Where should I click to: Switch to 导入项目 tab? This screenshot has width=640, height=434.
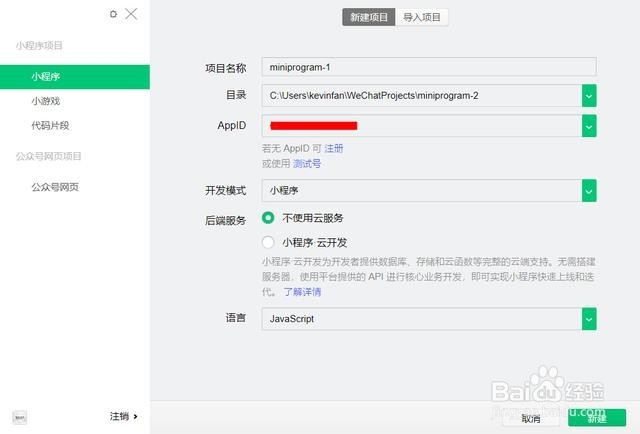tap(422, 17)
